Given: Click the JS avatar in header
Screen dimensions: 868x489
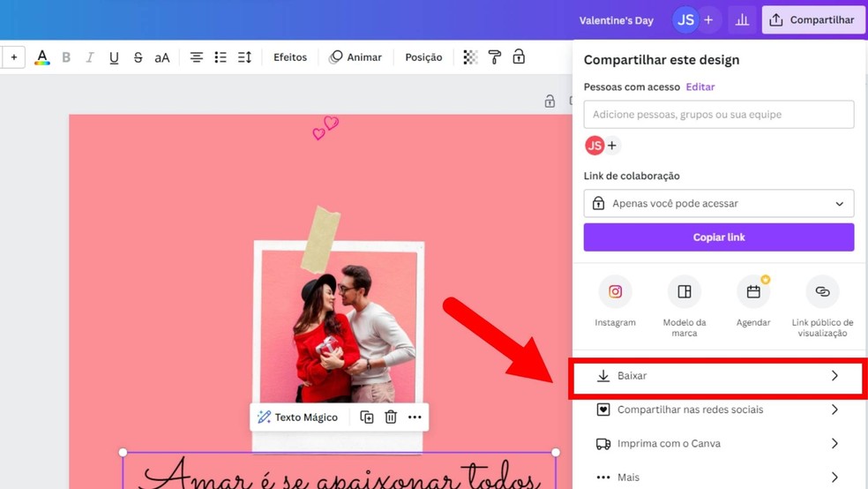Looking at the screenshot, I should point(685,20).
